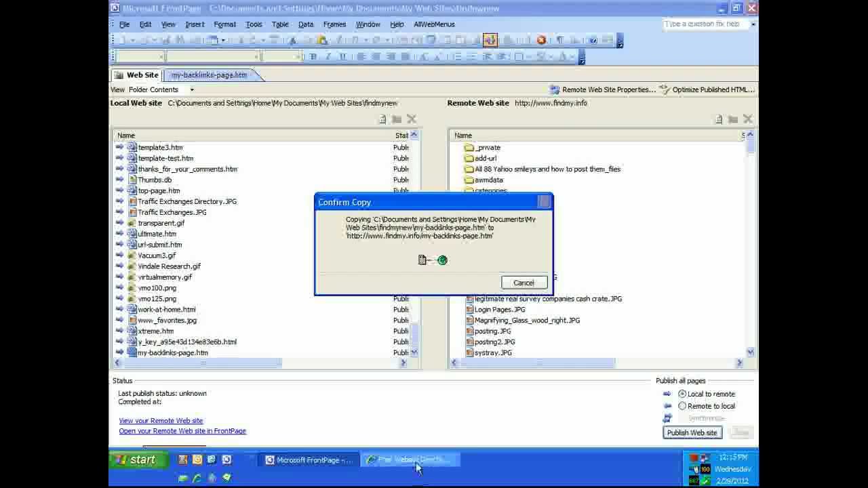
Task: Click Remote Web Site Properties button
Action: [x=602, y=89]
